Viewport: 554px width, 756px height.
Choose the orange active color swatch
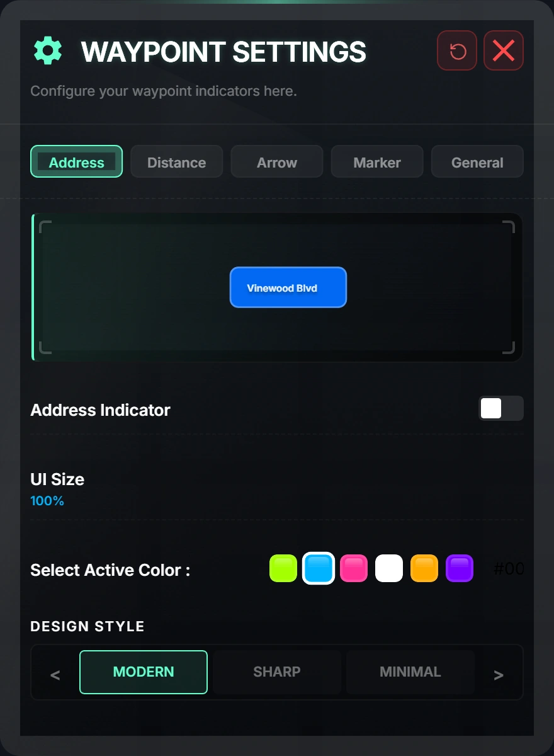(424, 568)
